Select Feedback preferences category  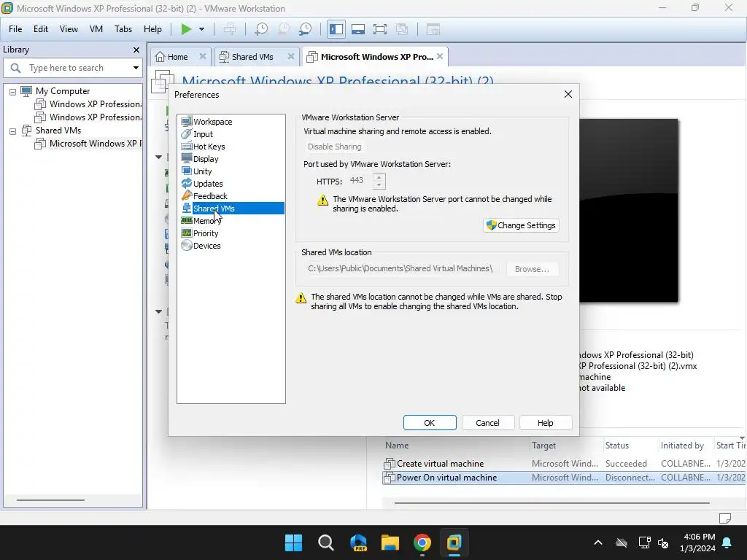coord(210,195)
